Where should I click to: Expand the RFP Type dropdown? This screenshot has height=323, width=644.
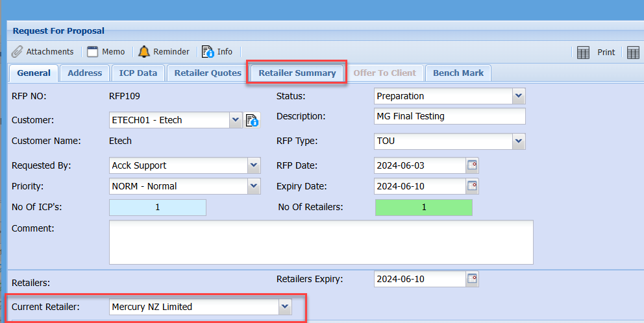(x=518, y=141)
